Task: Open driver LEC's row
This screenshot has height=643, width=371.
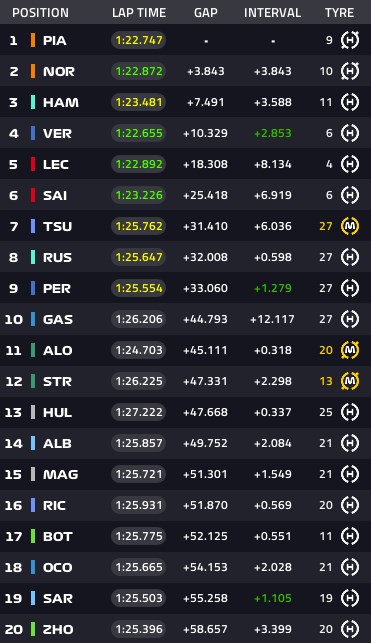Action: point(185,164)
